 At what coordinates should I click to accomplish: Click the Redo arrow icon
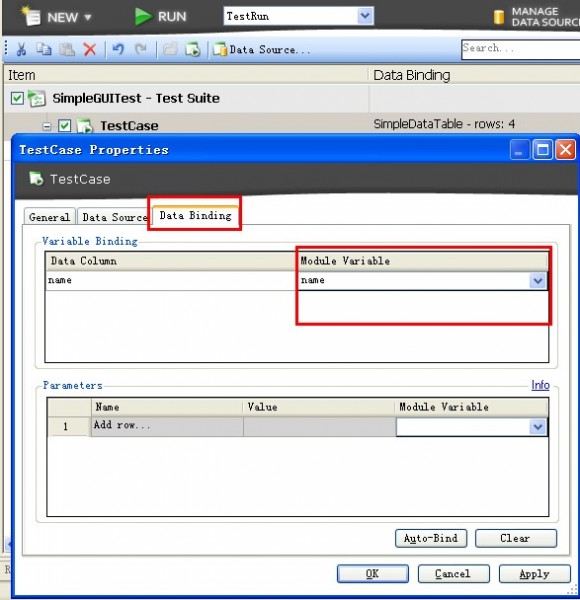pyautogui.click(x=141, y=49)
